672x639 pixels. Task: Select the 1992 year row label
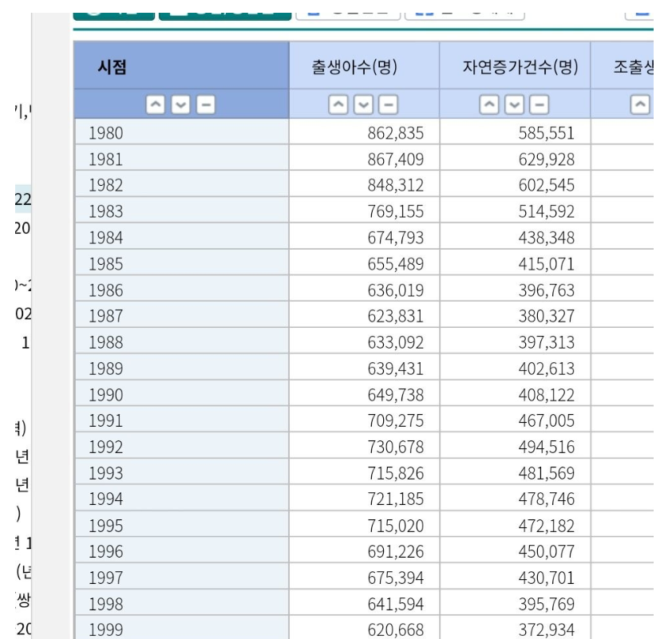[106, 447]
